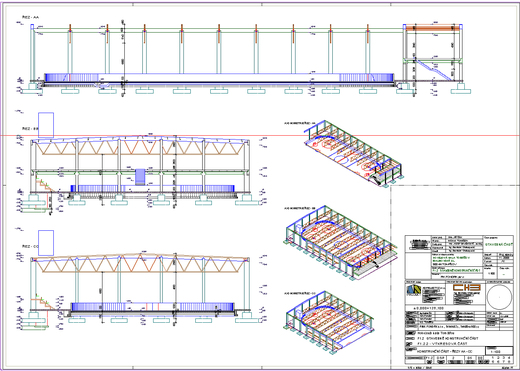Click the top isometric axonometric view of the hall

(353, 154)
